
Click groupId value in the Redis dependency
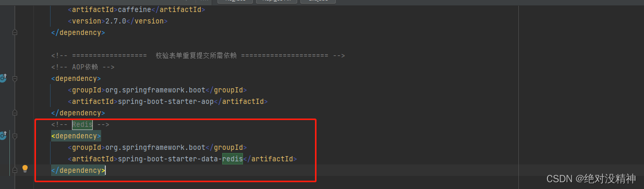155,147
